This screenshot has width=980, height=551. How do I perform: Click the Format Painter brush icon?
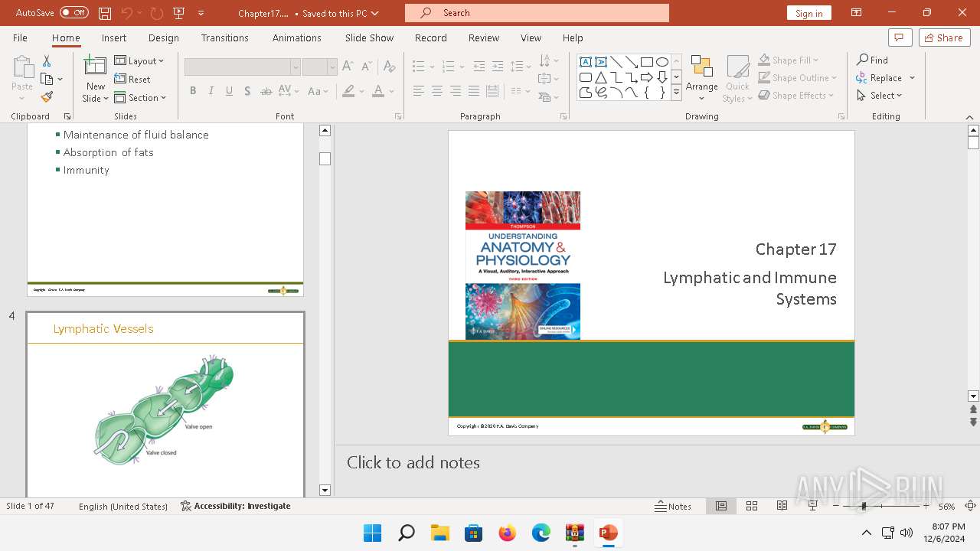(x=47, y=97)
